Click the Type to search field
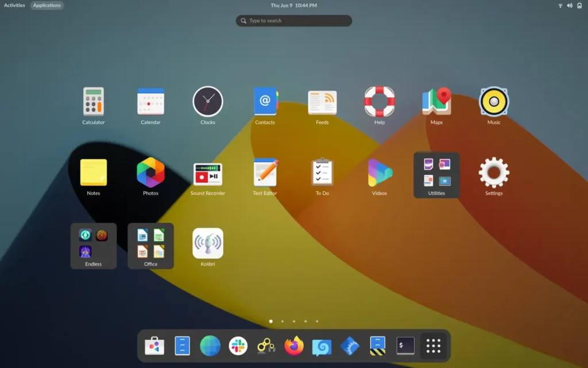The height and width of the screenshot is (368, 588). (293, 21)
